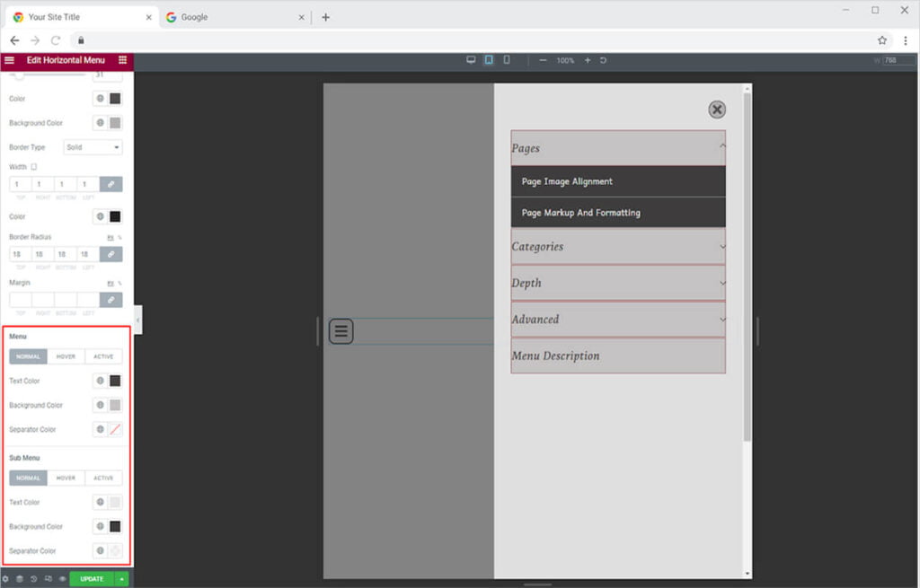The height and width of the screenshot is (588, 920).
Task: Pick the Sub Menu Background Color swatch
Action: click(115, 527)
